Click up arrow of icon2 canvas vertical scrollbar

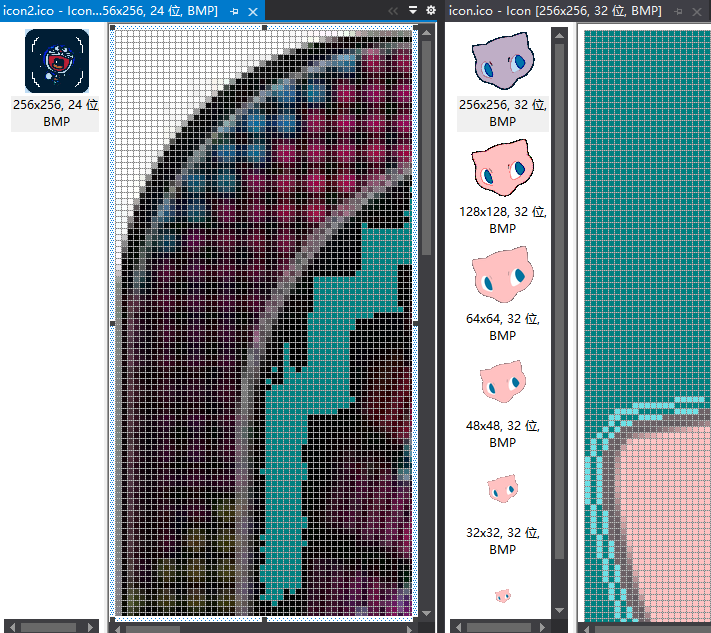click(x=426, y=33)
